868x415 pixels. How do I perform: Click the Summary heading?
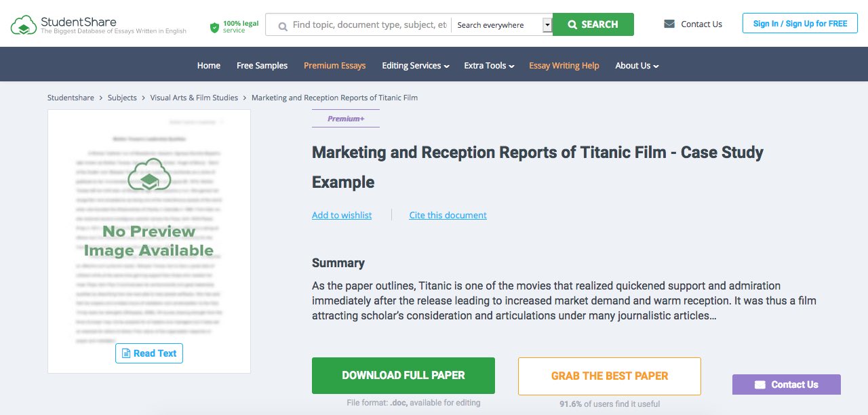tap(338, 263)
